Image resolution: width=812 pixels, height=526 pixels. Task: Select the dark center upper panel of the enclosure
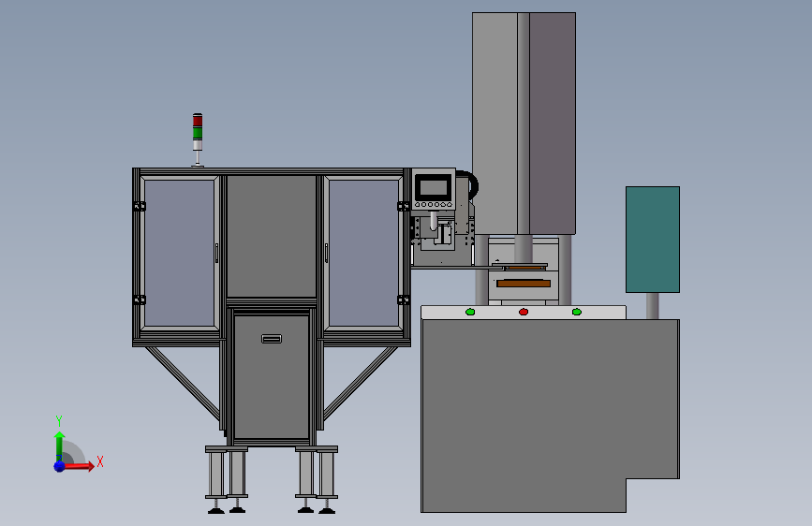point(272,236)
